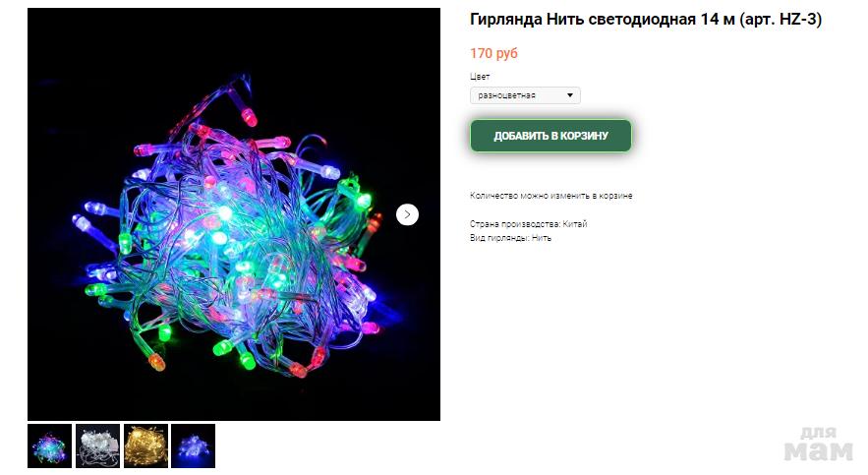This screenshot has height=475, width=868.
Task: Click the word Китай
Action: [x=575, y=224]
